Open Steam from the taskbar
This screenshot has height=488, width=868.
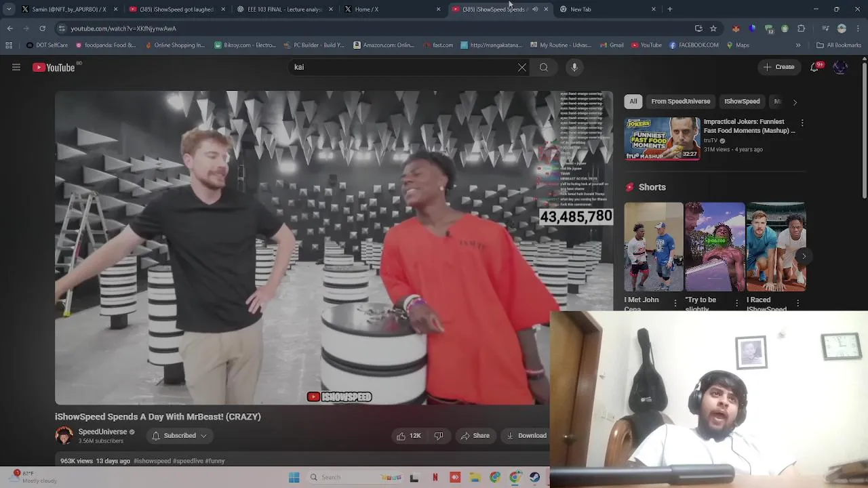click(x=535, y=477)
